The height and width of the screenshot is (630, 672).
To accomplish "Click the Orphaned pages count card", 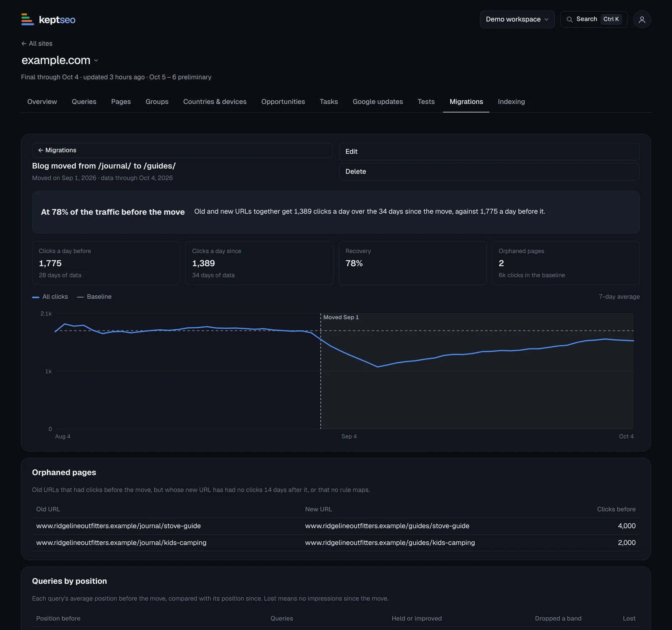I will tap(566, 263).
